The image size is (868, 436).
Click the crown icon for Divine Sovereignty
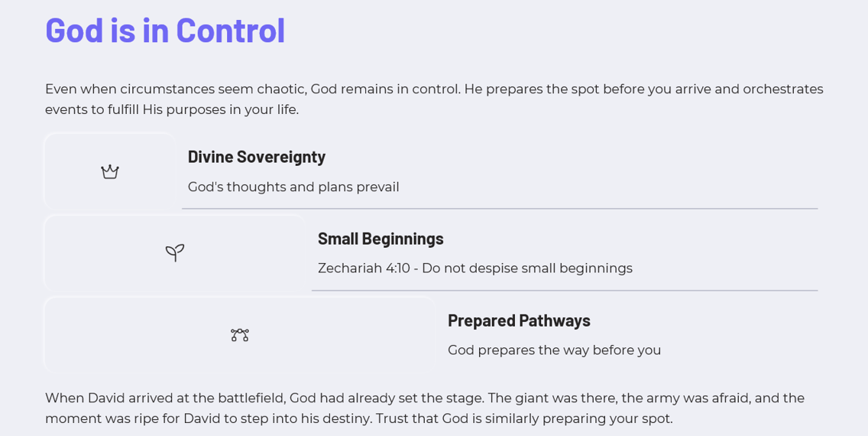110,172
